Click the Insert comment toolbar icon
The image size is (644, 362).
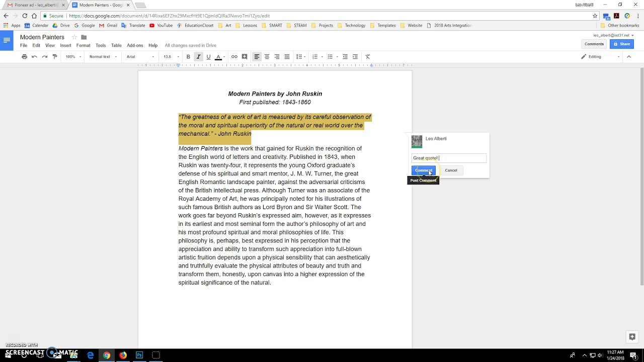[245, 57]
